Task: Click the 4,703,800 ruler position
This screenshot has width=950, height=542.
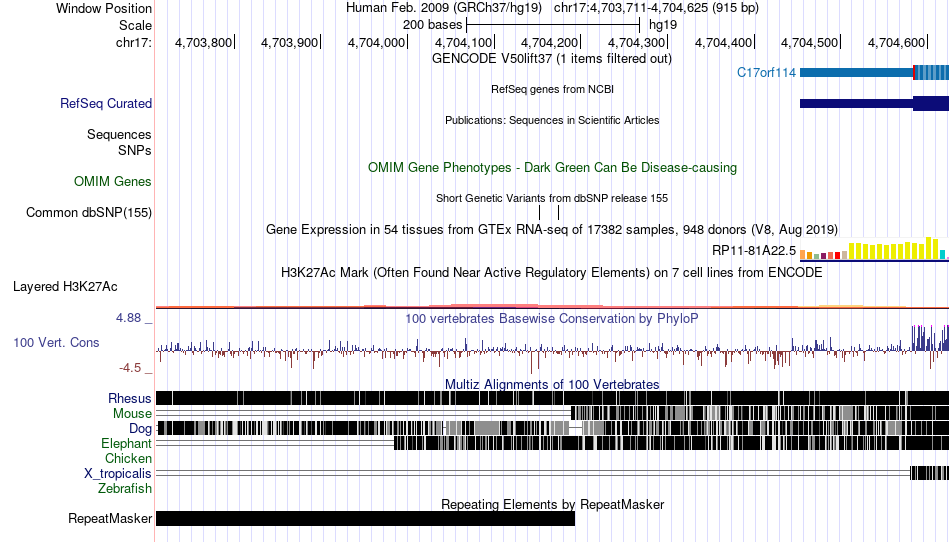Action: click(203, 42)
